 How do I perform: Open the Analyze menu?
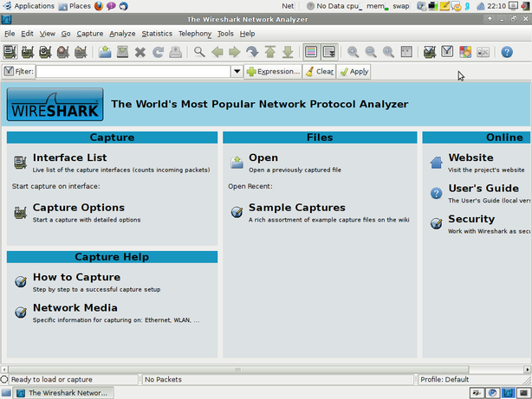click(x=122, y=34)
